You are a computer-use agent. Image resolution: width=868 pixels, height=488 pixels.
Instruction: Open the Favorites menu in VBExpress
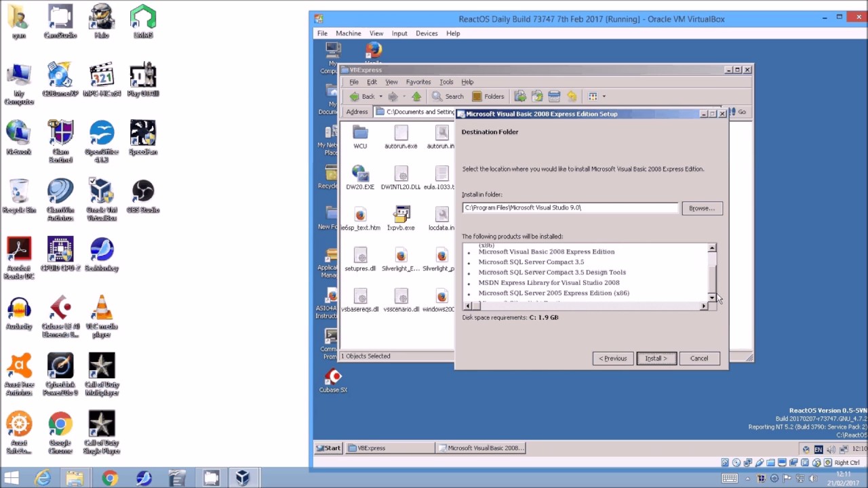click(x=418, y=82)
